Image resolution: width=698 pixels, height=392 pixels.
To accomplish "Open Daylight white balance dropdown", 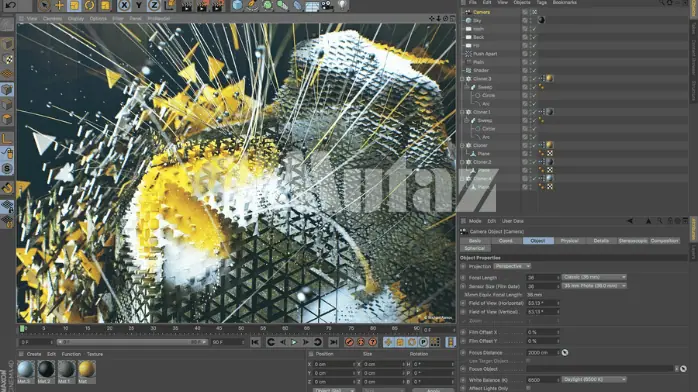I will coord(594,380).
